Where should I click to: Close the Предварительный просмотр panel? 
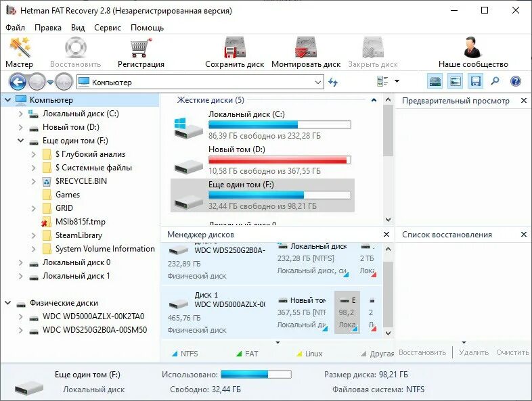(x=523, y=101)
